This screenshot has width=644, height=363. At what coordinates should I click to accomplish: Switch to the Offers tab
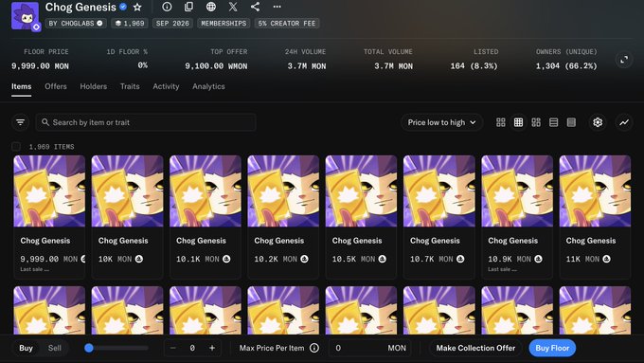56,87
